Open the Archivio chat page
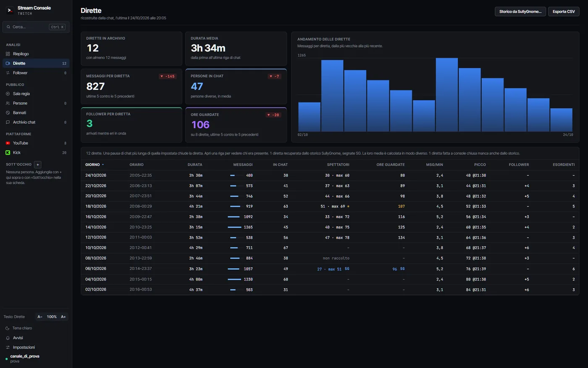Screen dimensions: 588x368 click(36, 122)
